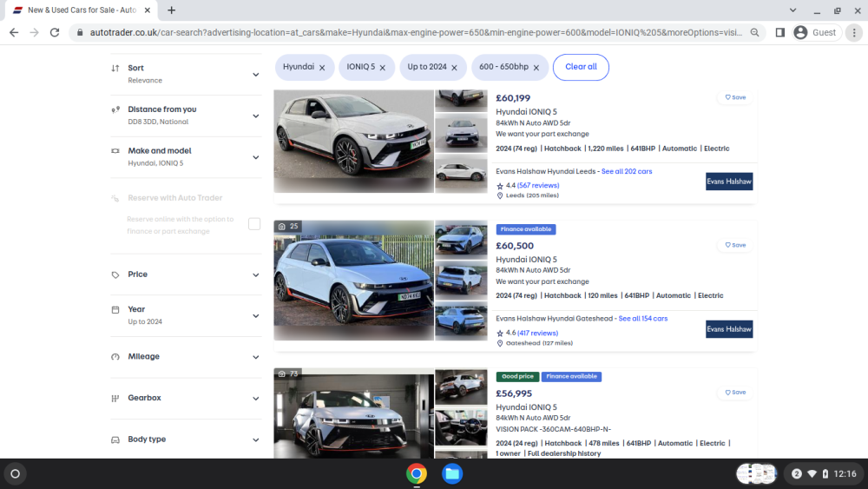Open Chrome from the shelf
This screenshot has width=868, height=489.
tap(417, 474)
